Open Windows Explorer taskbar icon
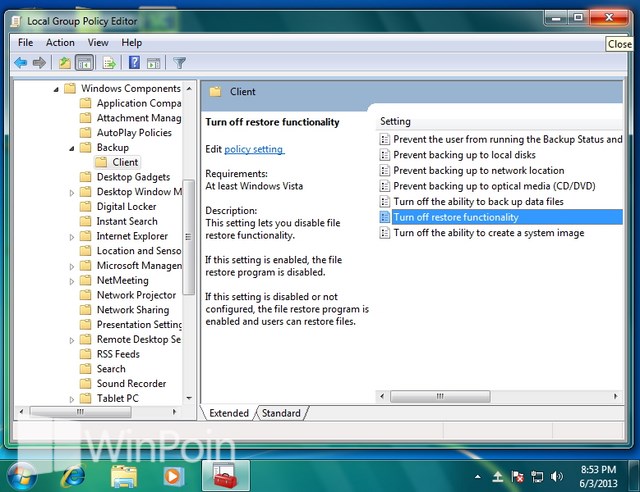This screenshot has width=640, height=492. (x=124, y=476)
